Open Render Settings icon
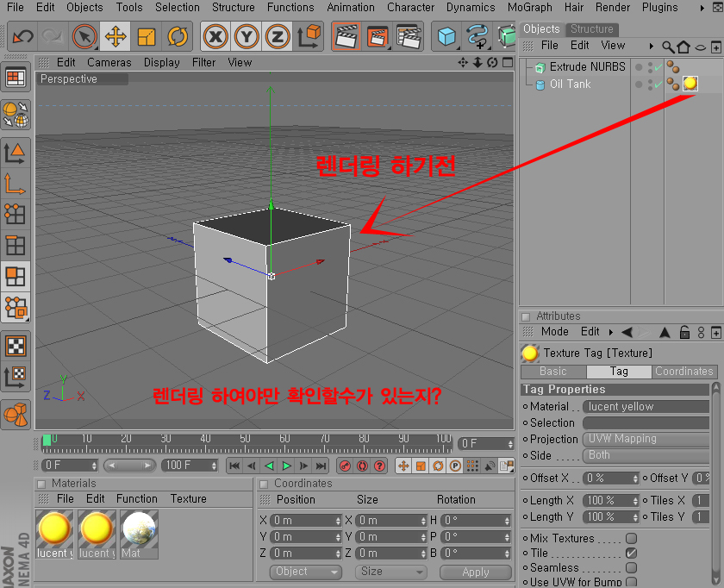724x588 pixels. pos(409,36)
